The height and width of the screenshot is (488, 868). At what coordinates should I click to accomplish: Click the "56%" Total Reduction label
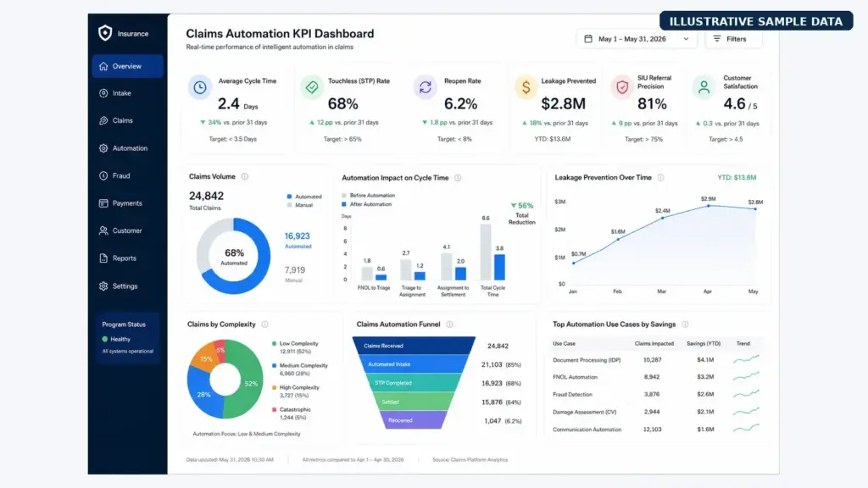pyautogui.click(x=522, y=205)
